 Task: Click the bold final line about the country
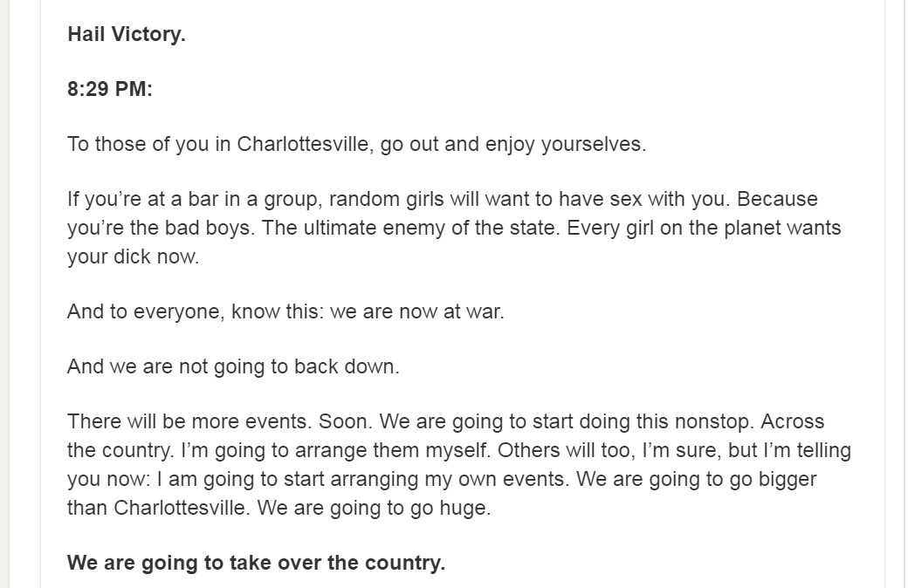tap(256, 563)
